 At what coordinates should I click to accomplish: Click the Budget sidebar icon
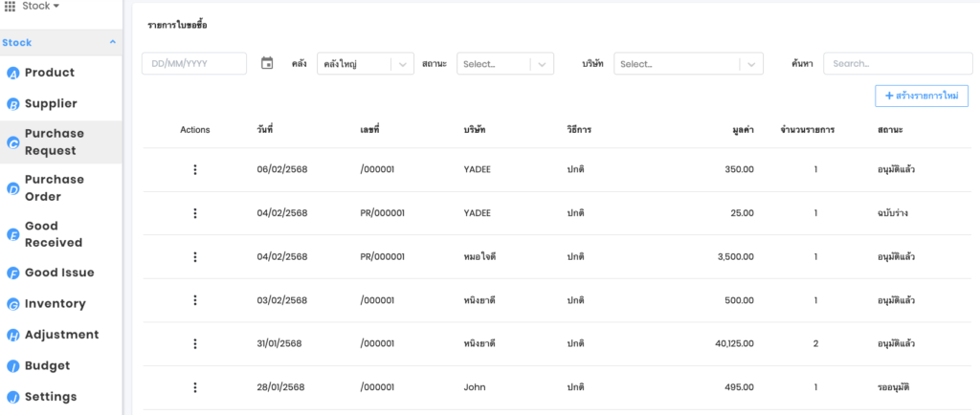pyautogui.click(x=13, y=366)
